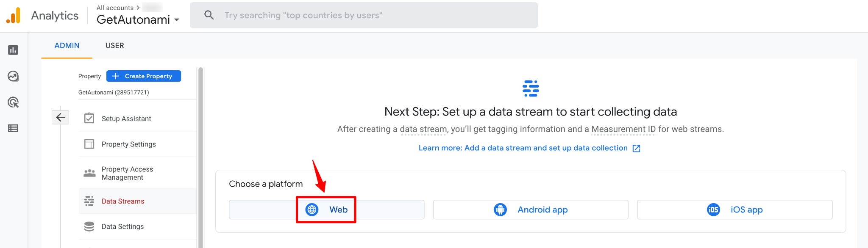The height and width of the screenshot is (248, 868).
Task: Open Reports via the bar chart sidebar icon
Action: pos(13,50)
